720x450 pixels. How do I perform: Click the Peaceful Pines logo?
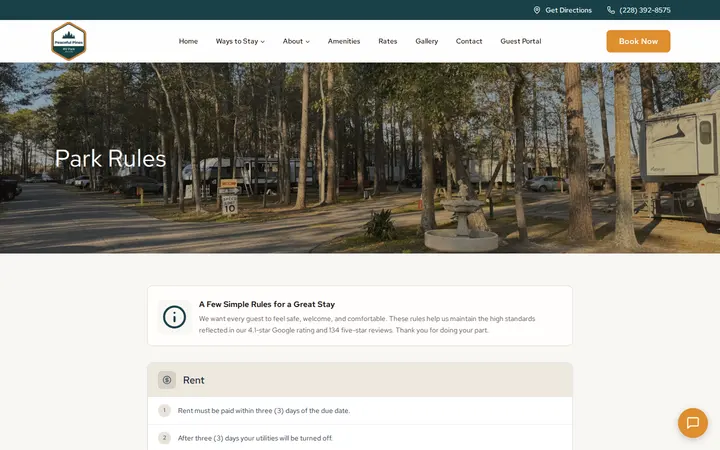[x=68, y=41]
